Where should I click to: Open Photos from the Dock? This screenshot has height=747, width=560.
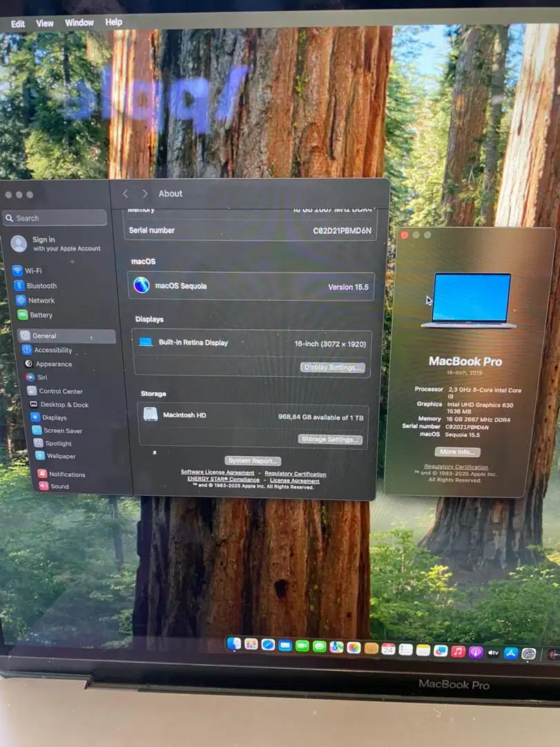[x=354, y=647]
